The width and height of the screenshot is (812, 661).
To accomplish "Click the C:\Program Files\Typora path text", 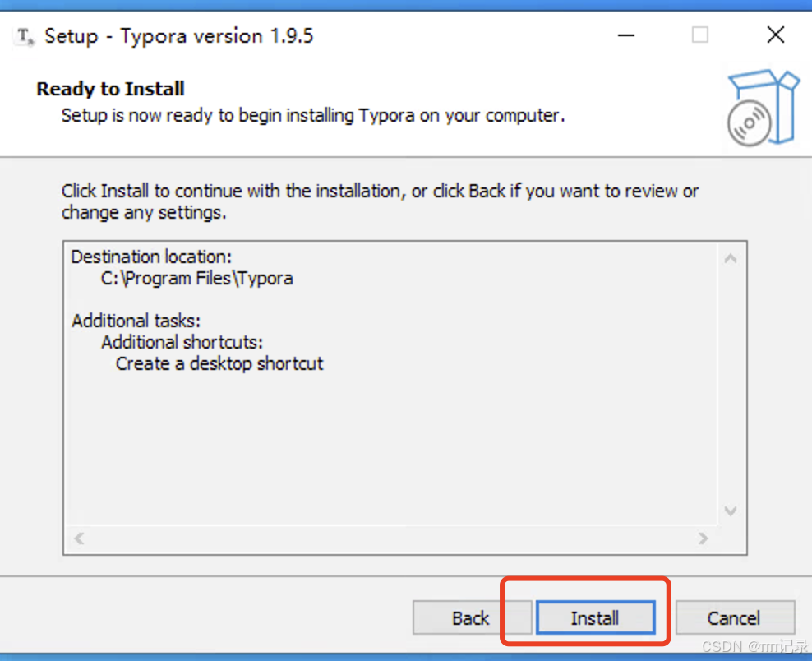I will click(196, 278).
